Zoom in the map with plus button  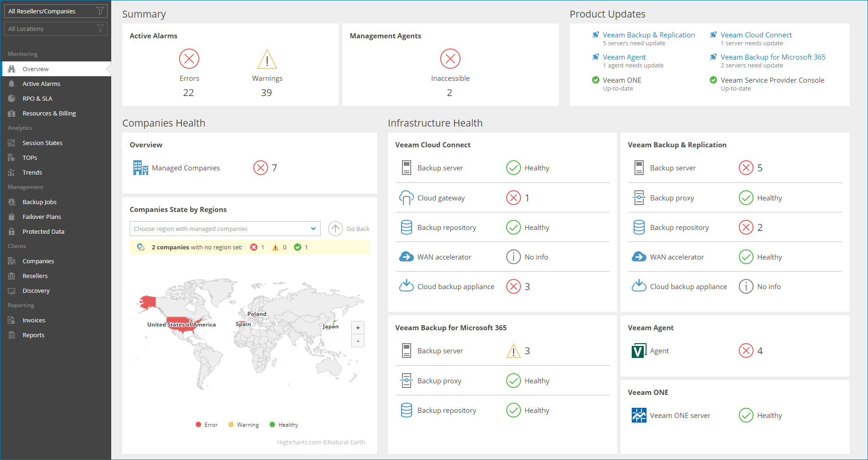point(358,327)
